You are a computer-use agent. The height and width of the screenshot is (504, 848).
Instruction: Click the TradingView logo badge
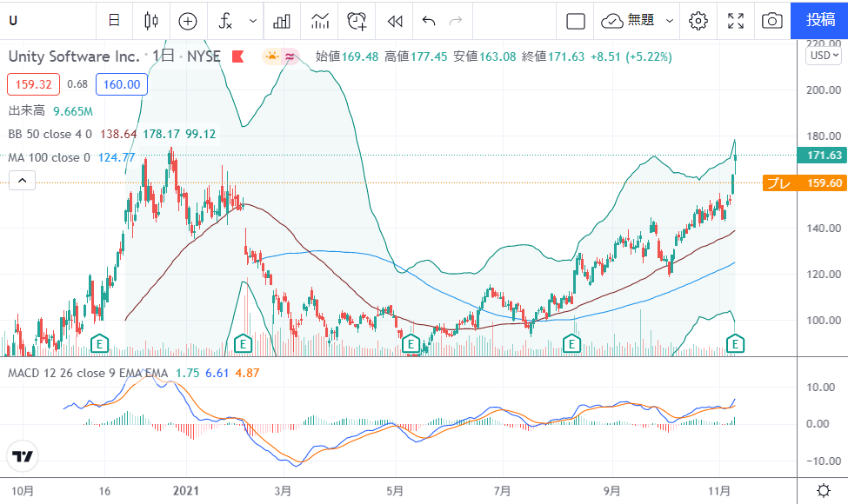click(23, 457)
